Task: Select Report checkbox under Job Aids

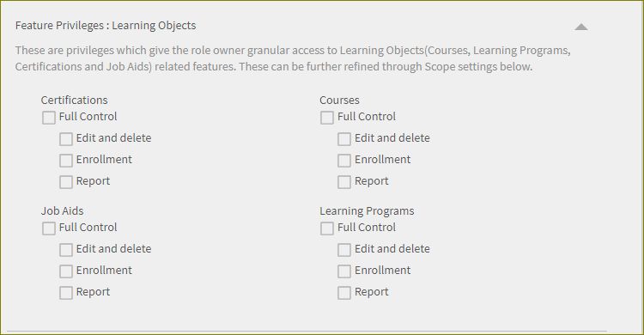Action: point(66,293)
